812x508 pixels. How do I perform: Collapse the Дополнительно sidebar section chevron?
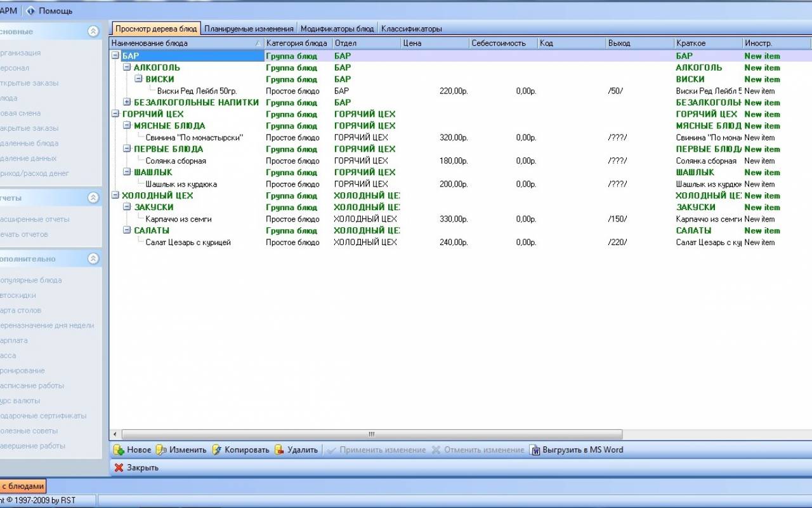coord(93,259)
